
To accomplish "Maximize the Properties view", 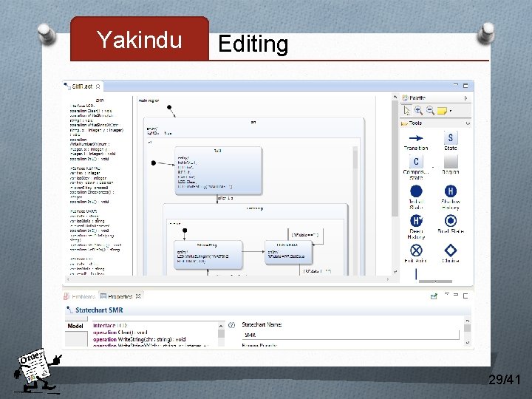I will tap(465, 296).
